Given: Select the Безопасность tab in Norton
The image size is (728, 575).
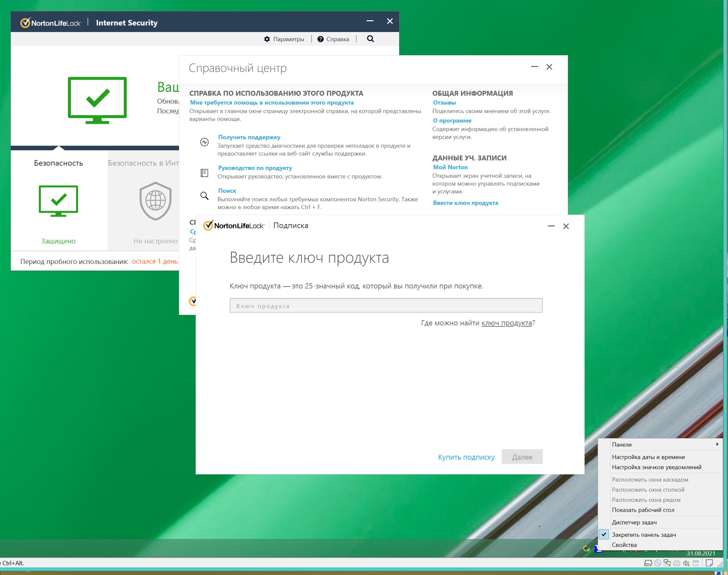Looking at the screenshot, I should [58, 162].
